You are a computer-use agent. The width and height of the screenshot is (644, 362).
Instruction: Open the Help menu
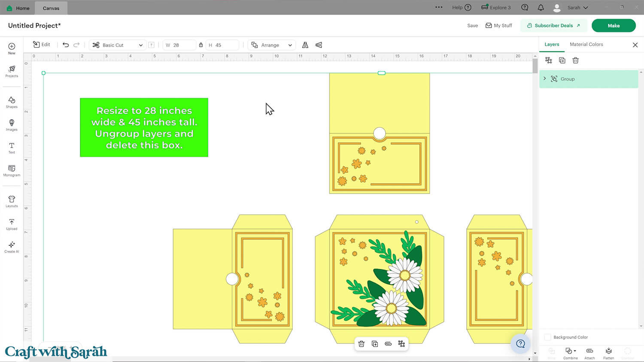coord(462,7)
